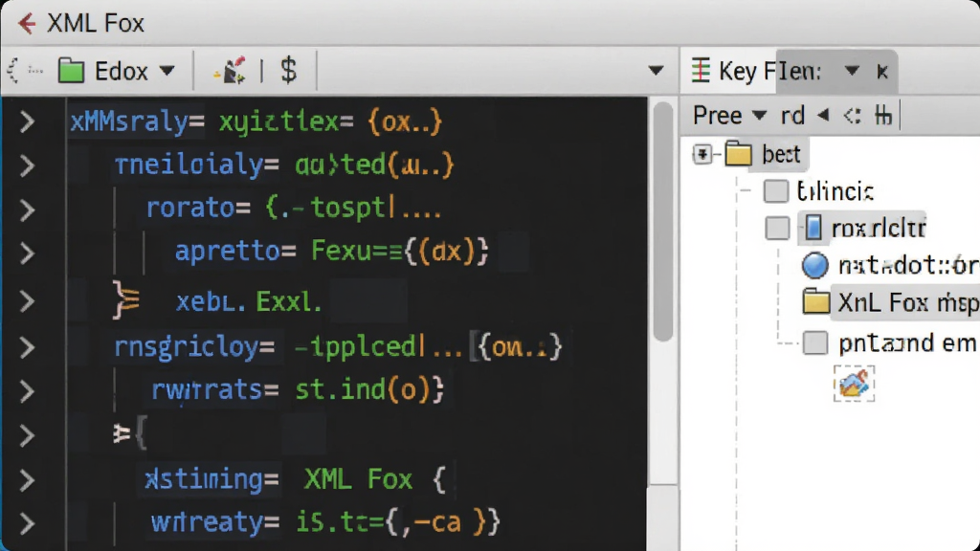Click the colorful wizard icon in toolbar

click(x=231, y=71)
